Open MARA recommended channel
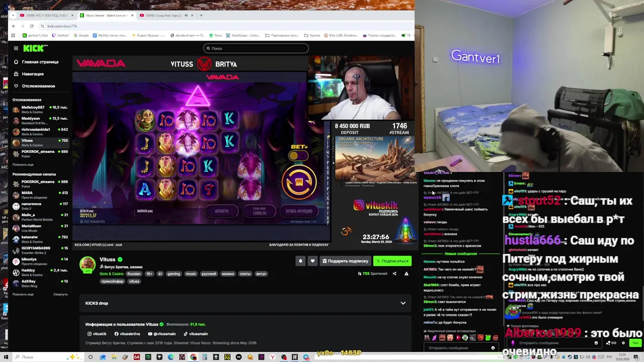Viewport: 644px width, 362px height. pos(40,195)
